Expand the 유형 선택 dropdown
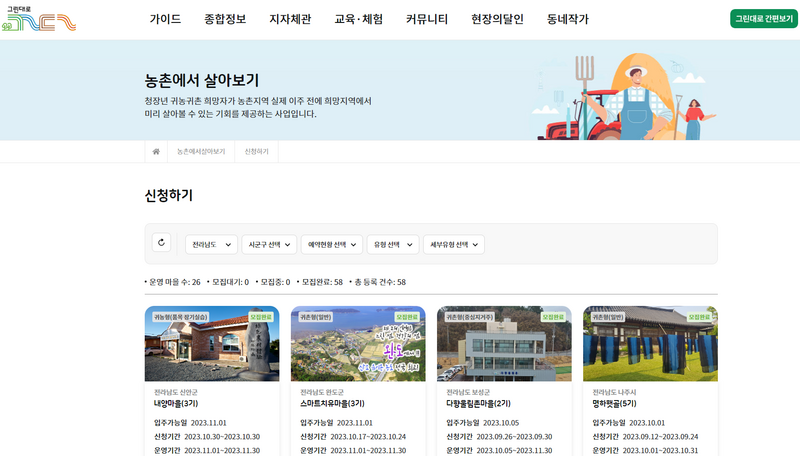 point(393,245)
